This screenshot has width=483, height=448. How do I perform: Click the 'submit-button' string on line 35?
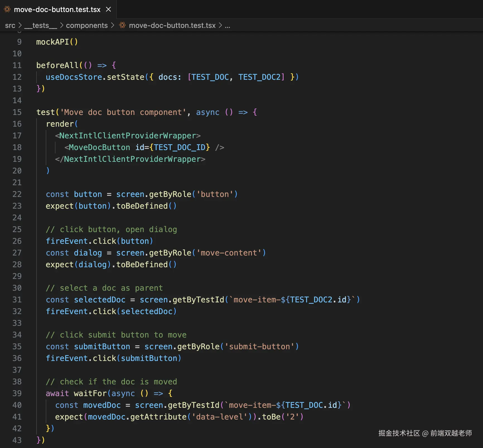tap(259, 346)
